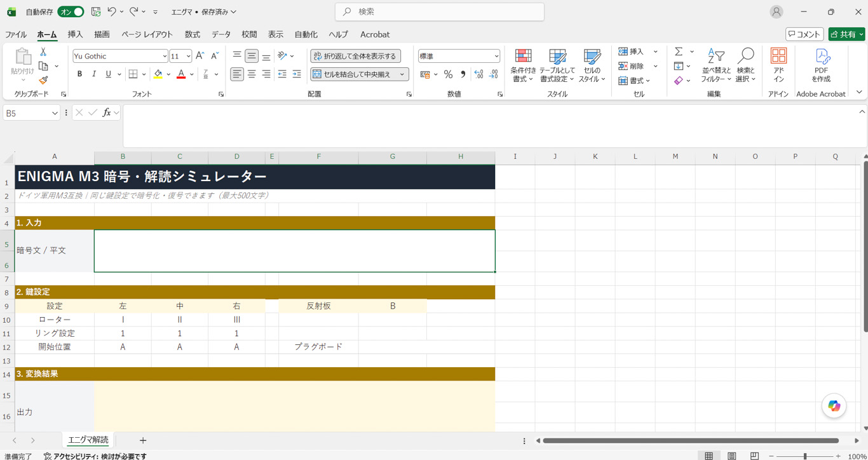
Task: Apply the yellow fill color
Action: click(x=158, y=74)
